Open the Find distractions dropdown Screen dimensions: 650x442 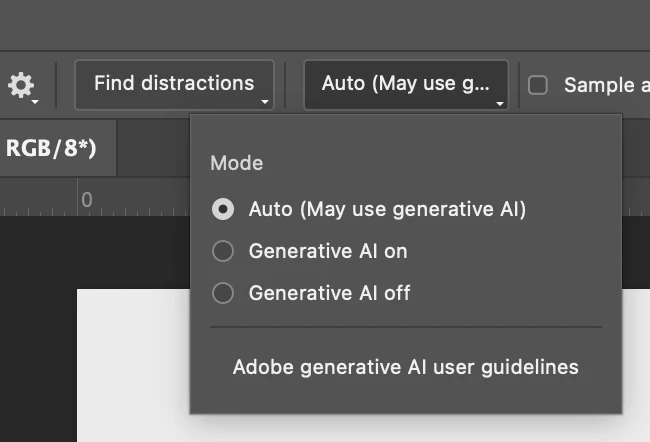pos(175,85)
